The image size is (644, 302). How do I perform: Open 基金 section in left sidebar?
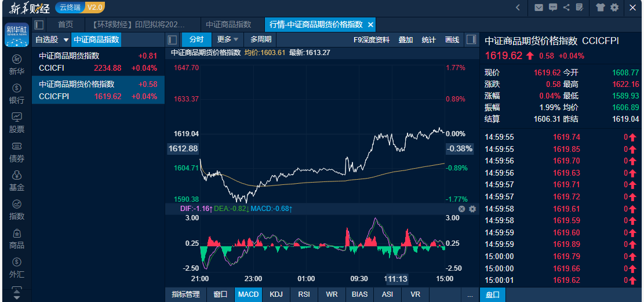pyautogui.click(x=17, y=181)
